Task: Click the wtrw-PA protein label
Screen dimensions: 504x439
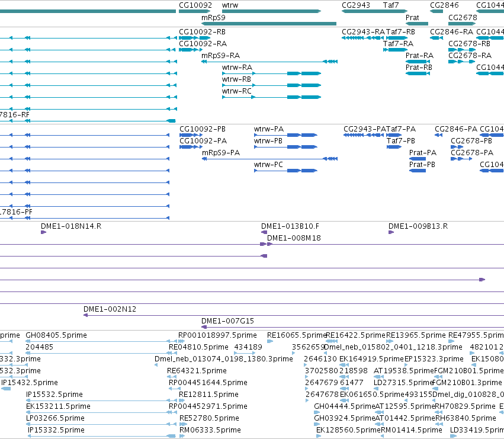Action: [269, 129]
